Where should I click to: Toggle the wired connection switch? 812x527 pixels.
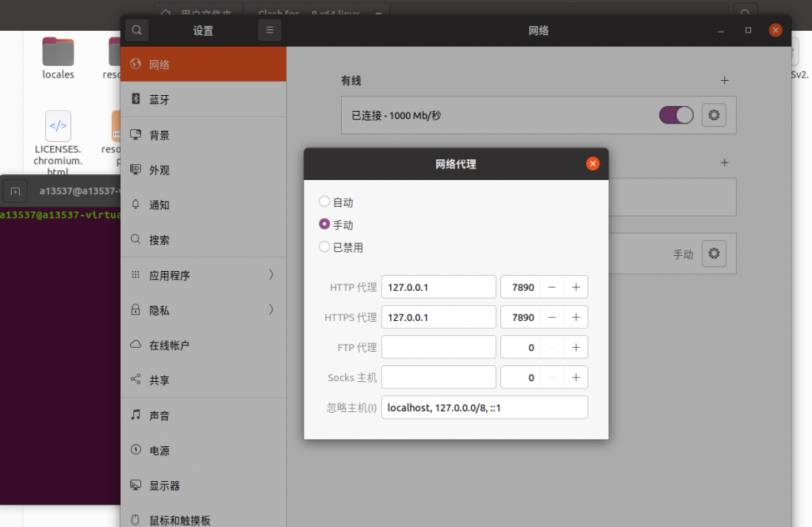click(x=676, y=115)
